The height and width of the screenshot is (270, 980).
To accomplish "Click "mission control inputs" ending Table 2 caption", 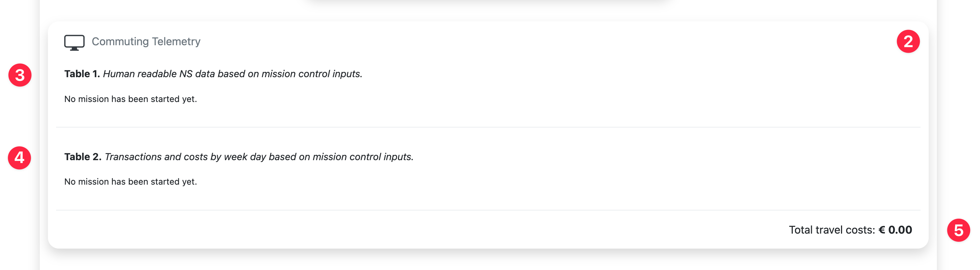I will tap(363, 157).
